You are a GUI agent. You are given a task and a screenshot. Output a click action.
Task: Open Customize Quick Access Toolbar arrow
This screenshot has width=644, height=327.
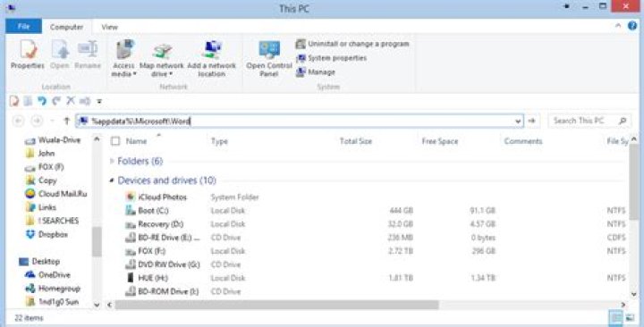99,101
